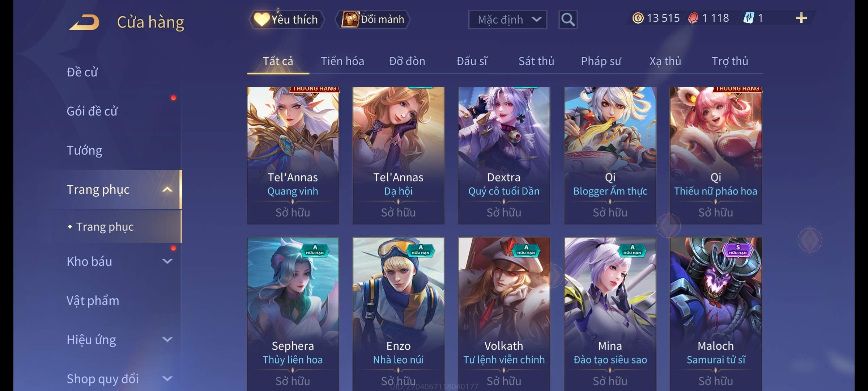
Task: Switch to the Pháp sư tab
Action: point(601,61)
